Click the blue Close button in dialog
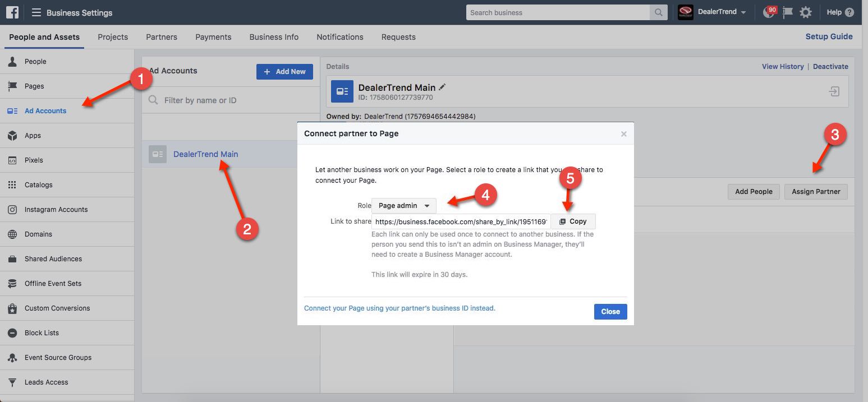Image resolution: width=868 pixels, height=402 pixels. pos(610,312)
